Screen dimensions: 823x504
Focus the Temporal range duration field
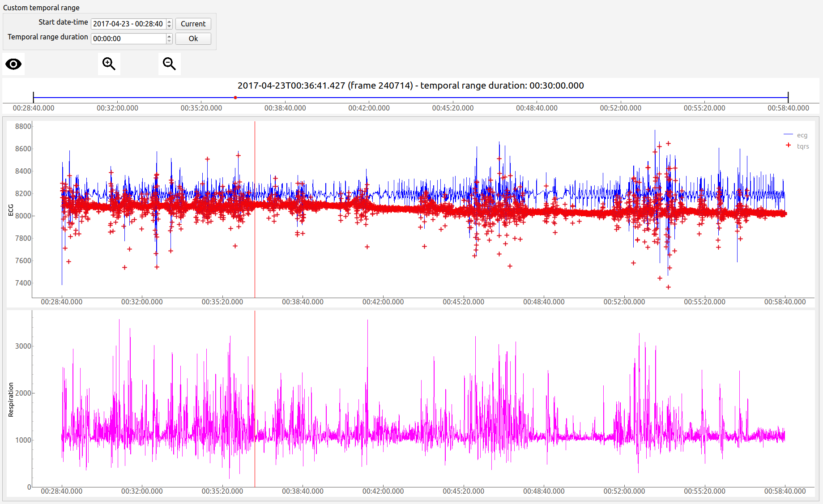click(128, 38)
